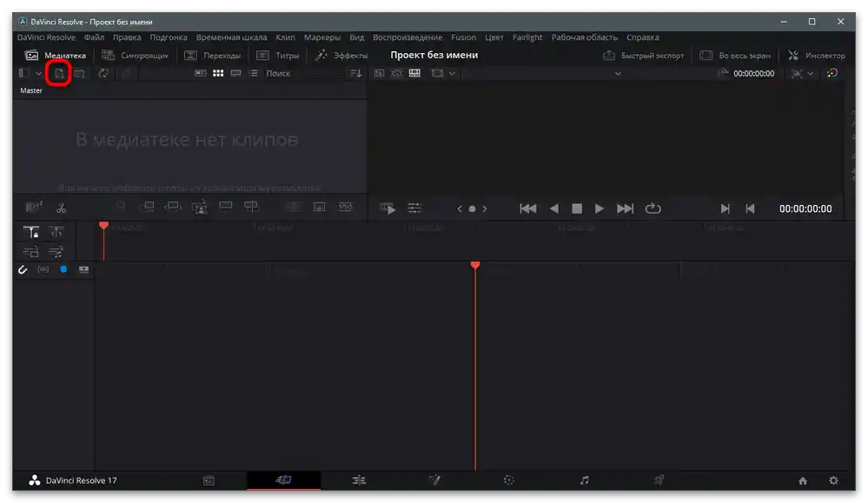Open the Титры panel
The width and height of the screenshot is (868, 503).
(278, 56)
